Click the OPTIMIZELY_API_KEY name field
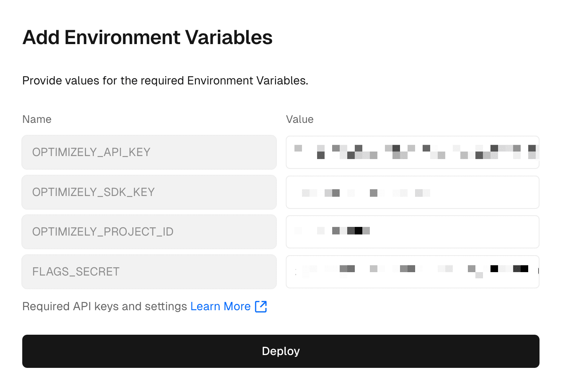 (149, 152)
